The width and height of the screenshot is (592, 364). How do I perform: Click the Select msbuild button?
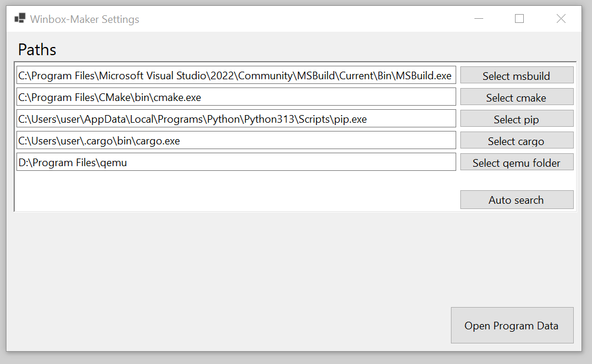(x=517, y=75)
